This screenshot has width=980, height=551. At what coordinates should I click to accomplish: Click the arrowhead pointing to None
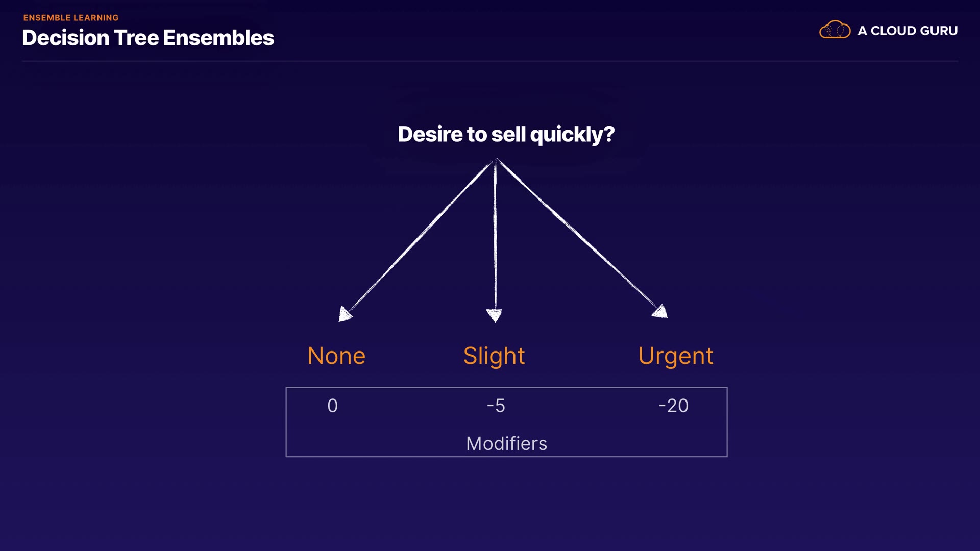coord(345,314)
